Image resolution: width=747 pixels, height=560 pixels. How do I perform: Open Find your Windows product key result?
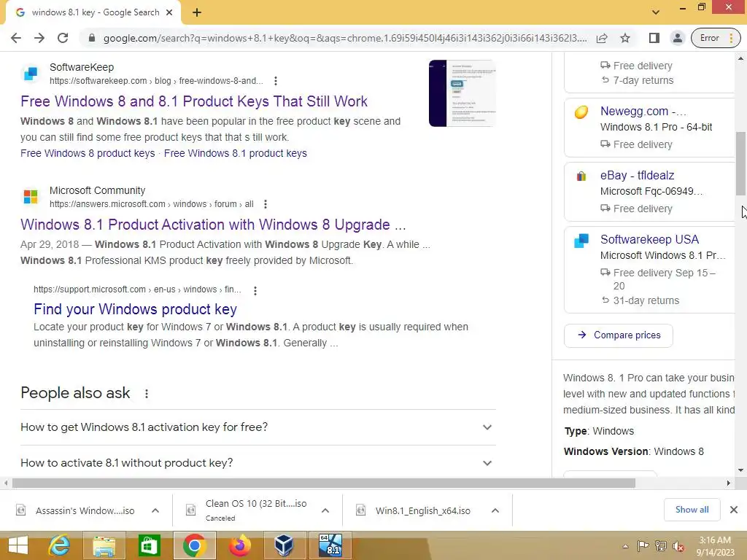[135, 309]
